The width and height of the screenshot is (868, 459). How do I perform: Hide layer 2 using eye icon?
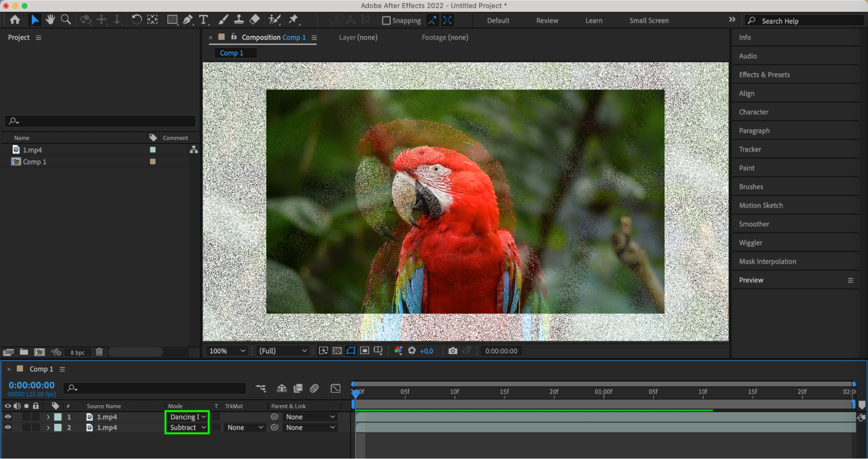pos(8,427)
